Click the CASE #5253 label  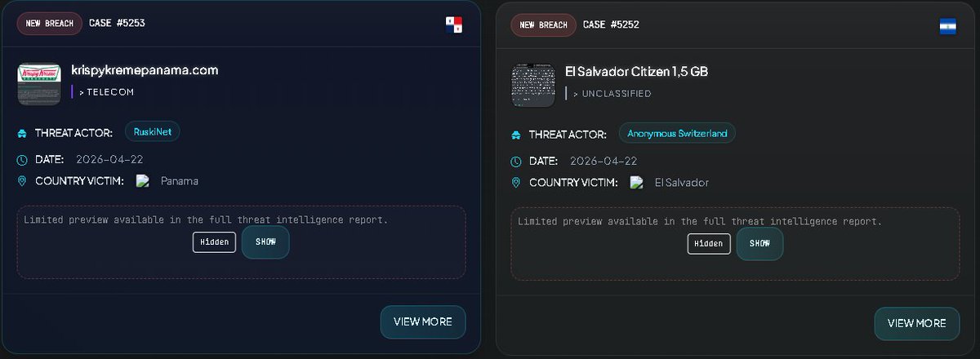point(118,24)
